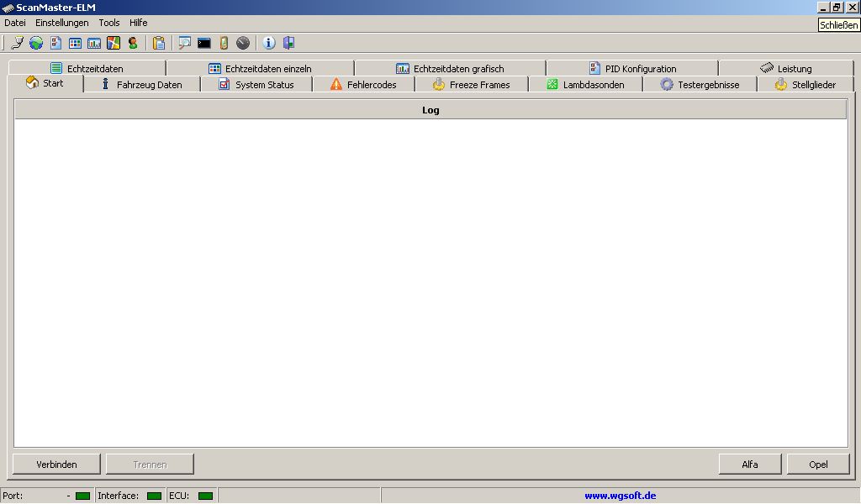Viewport: 861px width, 504px height.
Task: Open the blue info icon
Action: [x=269, y=43]
